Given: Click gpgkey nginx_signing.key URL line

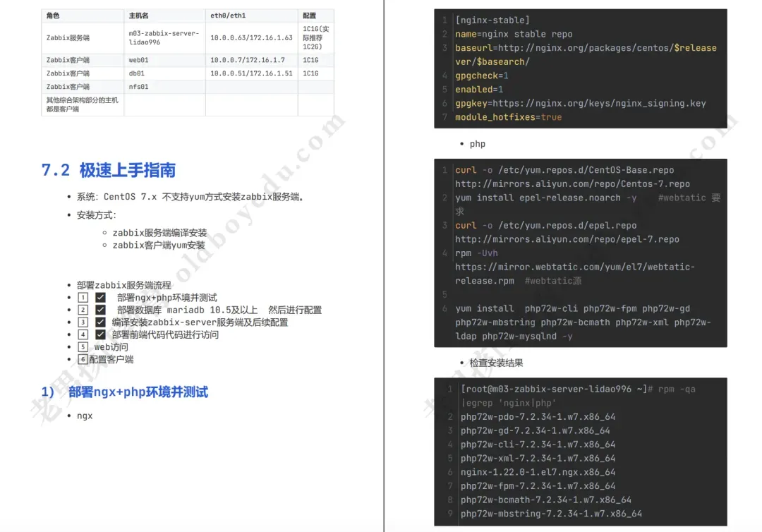Looking at the screenshot, I should point(580,104).
